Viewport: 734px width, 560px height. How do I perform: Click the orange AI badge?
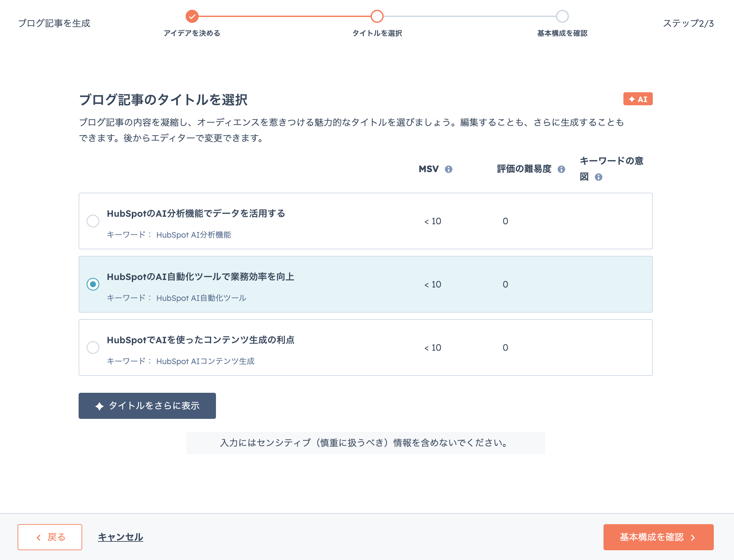(x=637, y=99)
